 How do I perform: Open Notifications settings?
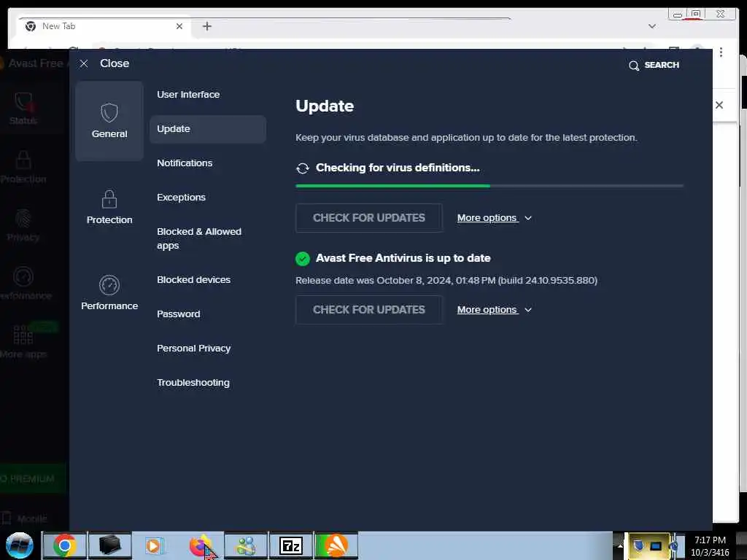click(x=185, y=163)
